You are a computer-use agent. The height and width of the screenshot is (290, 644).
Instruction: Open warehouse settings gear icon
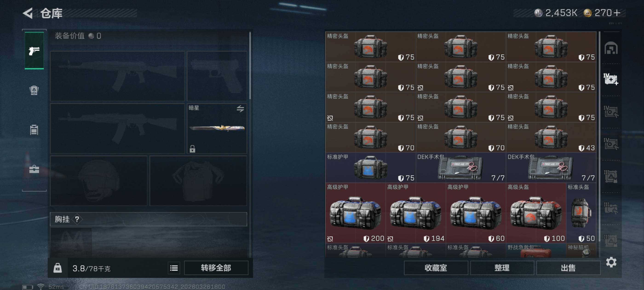coord(611,262)
